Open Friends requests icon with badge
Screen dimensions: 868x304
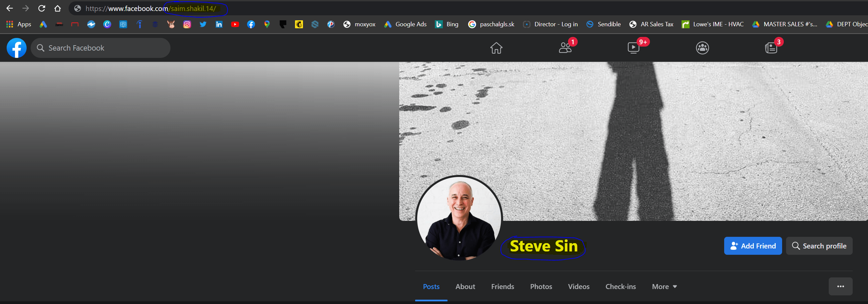click(x=565, y=48)
